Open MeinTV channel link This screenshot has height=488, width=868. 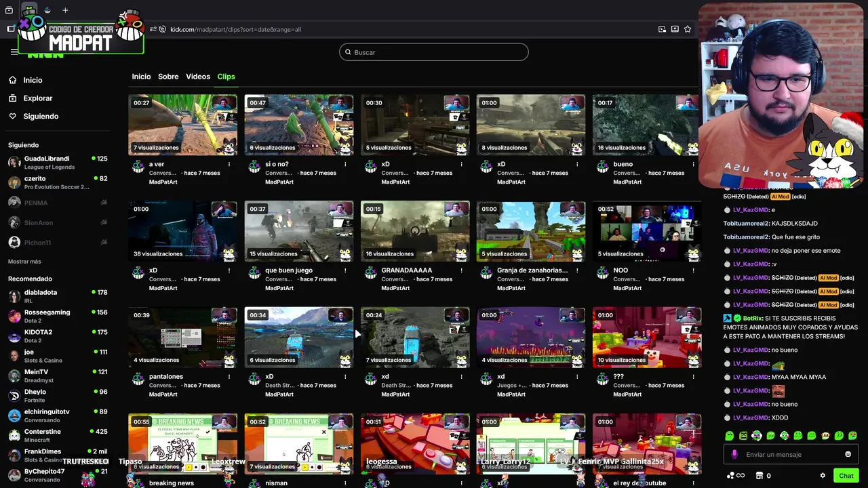point(58,376)
